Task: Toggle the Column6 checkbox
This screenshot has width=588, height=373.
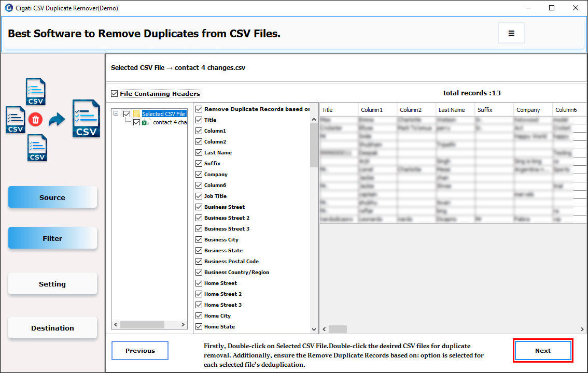Action: (199, 185)
